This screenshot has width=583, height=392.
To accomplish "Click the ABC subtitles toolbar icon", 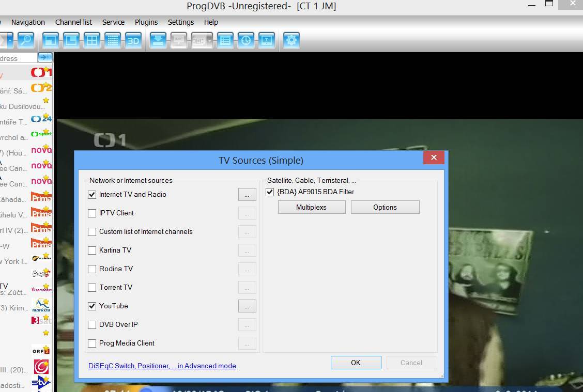I will coord(179,40).
